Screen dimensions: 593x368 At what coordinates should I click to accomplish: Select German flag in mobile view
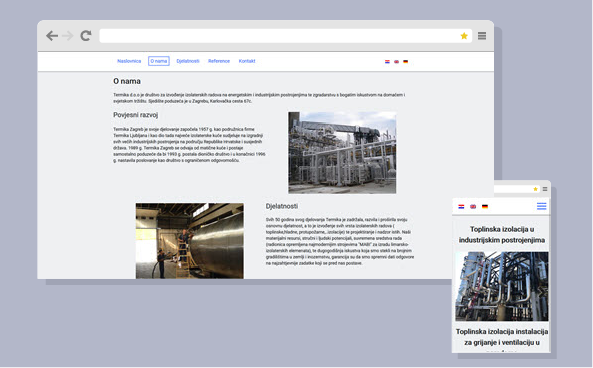tap(485, 207)
